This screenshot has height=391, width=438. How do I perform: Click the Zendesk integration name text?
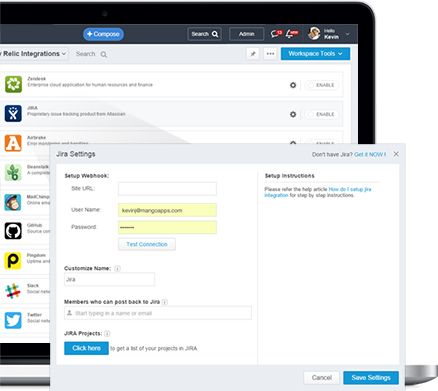[x=37, y=79]
